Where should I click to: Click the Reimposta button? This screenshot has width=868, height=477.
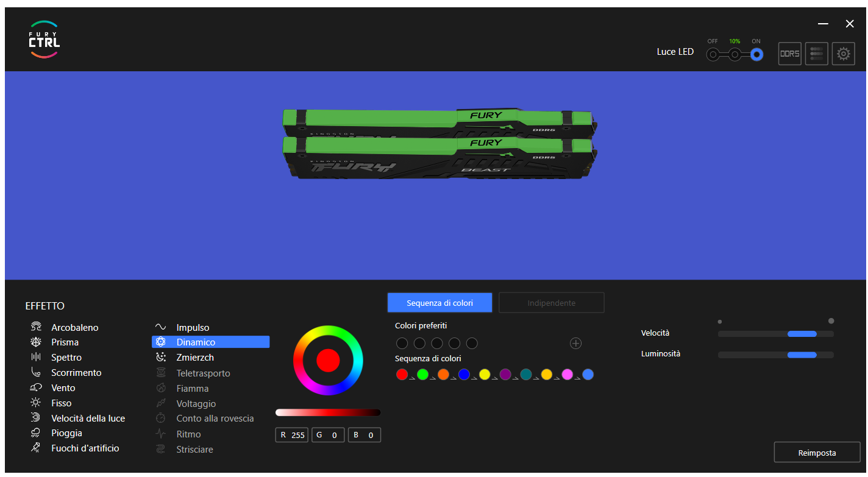[x=817, y=453]
